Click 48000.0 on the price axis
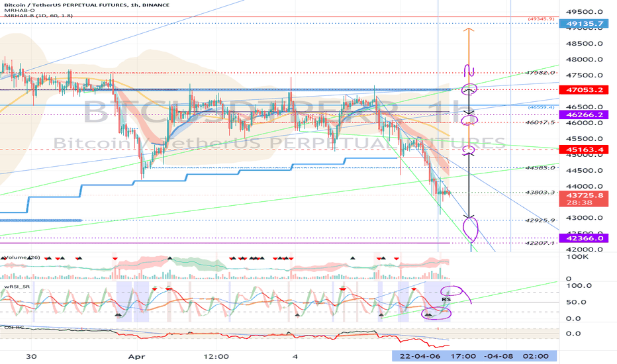The image size is (617, 364). point(584,60)
